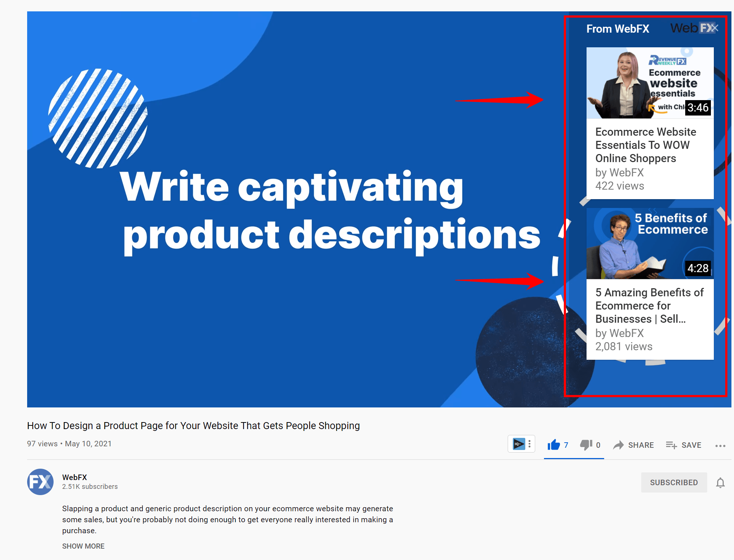Toggle the notification bell
This screenshot has width=734, height=560.
[720, 483]
